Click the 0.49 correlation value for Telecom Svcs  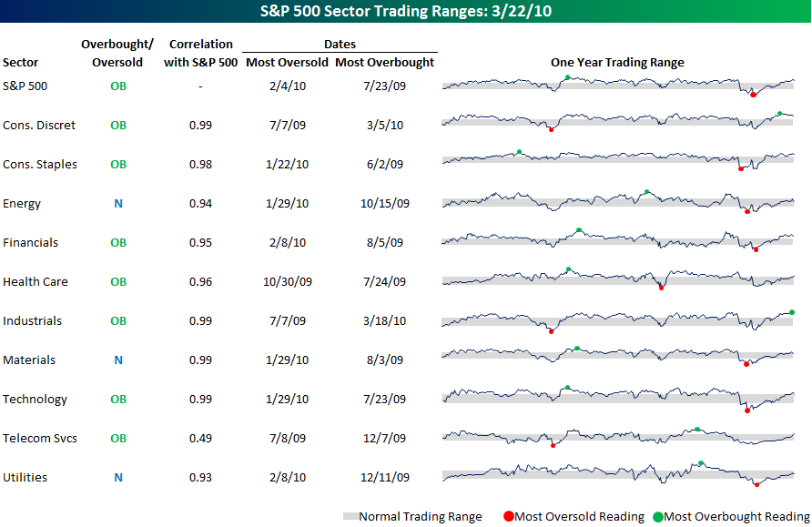pyautogui.click(x=201, y=439)
